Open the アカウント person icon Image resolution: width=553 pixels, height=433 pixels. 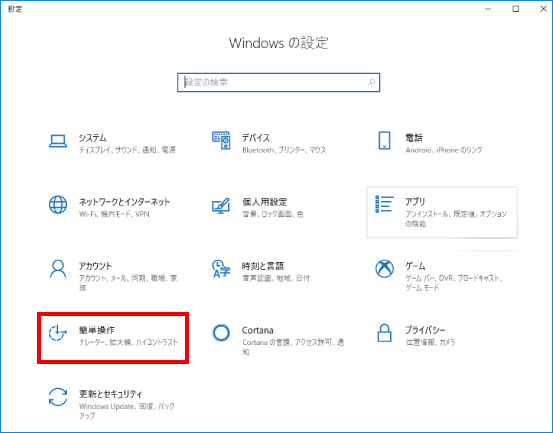point(58,269)
